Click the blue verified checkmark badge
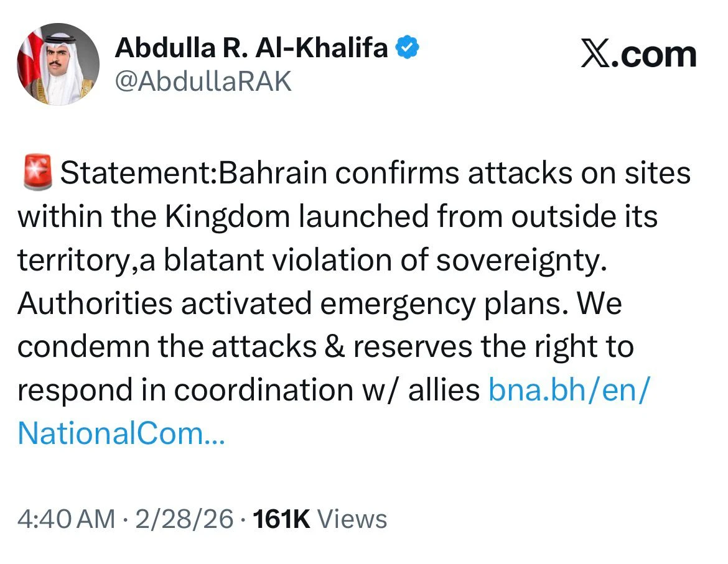728x564 pixels. pos(408,48)
